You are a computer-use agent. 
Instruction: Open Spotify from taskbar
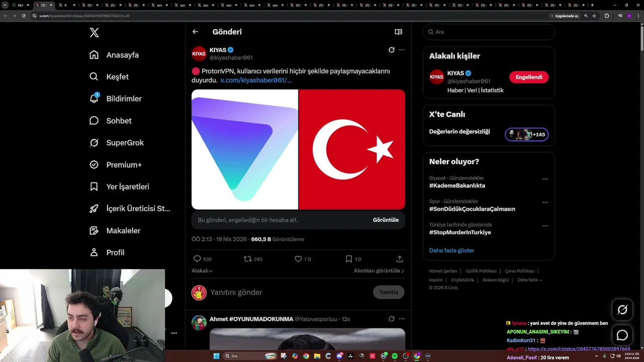[394, 356]
